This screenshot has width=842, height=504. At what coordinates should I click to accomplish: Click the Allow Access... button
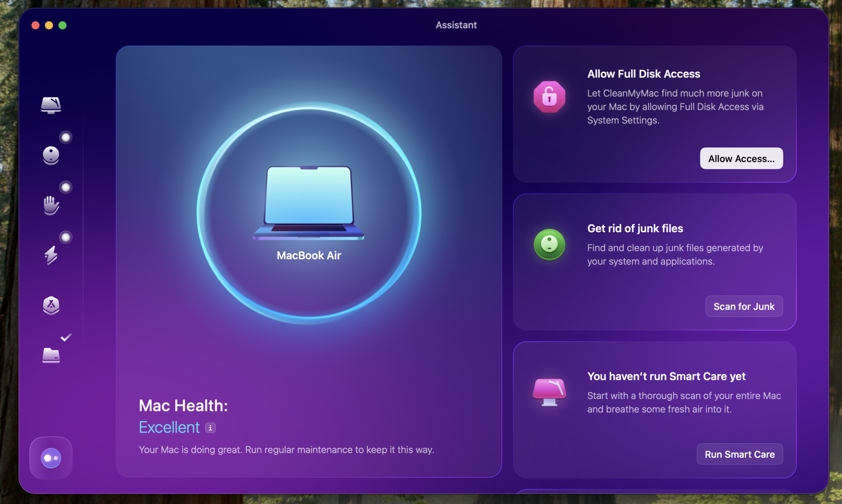(741, 159)
